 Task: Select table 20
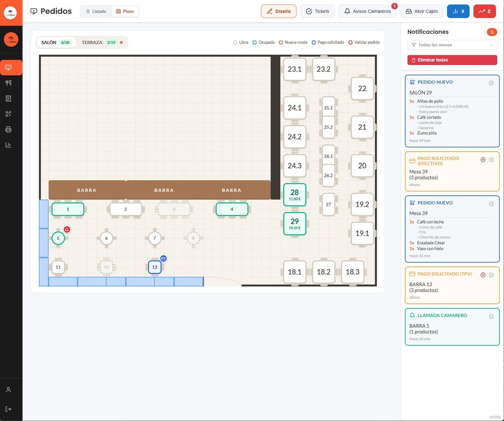pos(362,166)
